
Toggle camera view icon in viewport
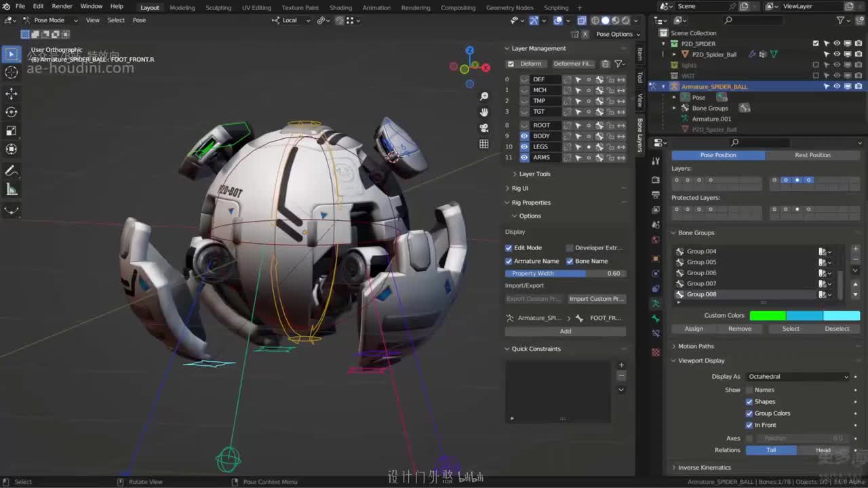tap(484, 127)
